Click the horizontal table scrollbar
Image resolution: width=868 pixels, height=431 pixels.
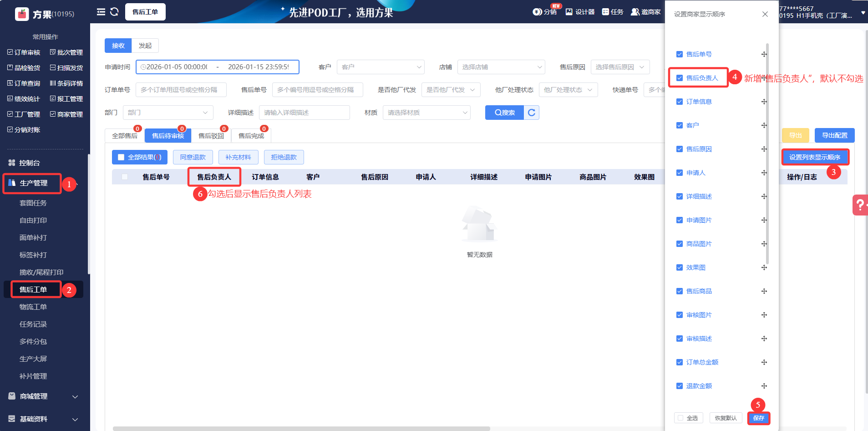(301, 429)
